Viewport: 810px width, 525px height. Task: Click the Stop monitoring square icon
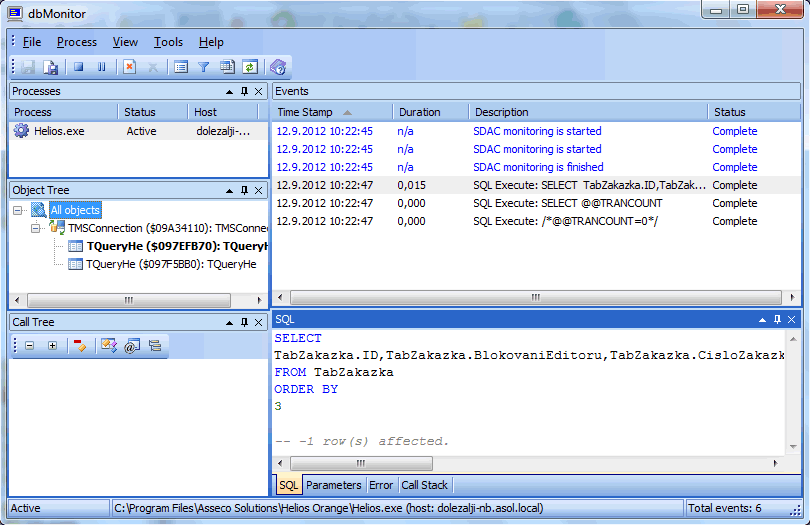point(78,67)
